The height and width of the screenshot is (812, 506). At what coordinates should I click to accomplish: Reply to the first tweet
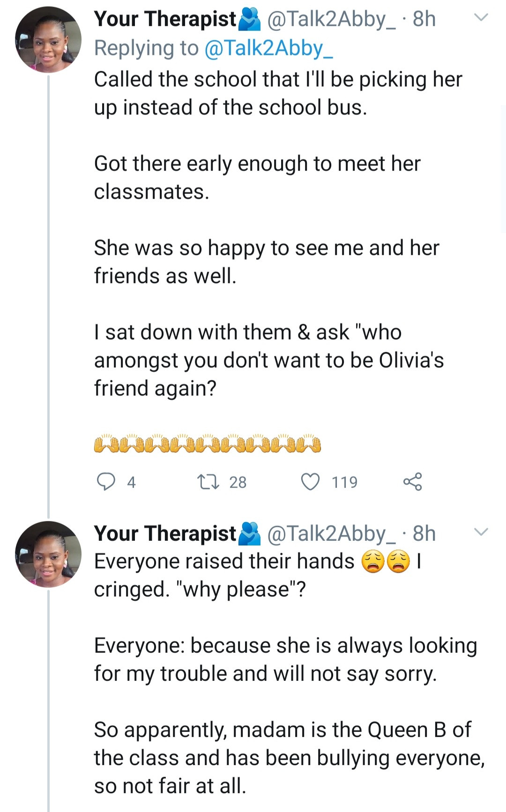(106, 481)
